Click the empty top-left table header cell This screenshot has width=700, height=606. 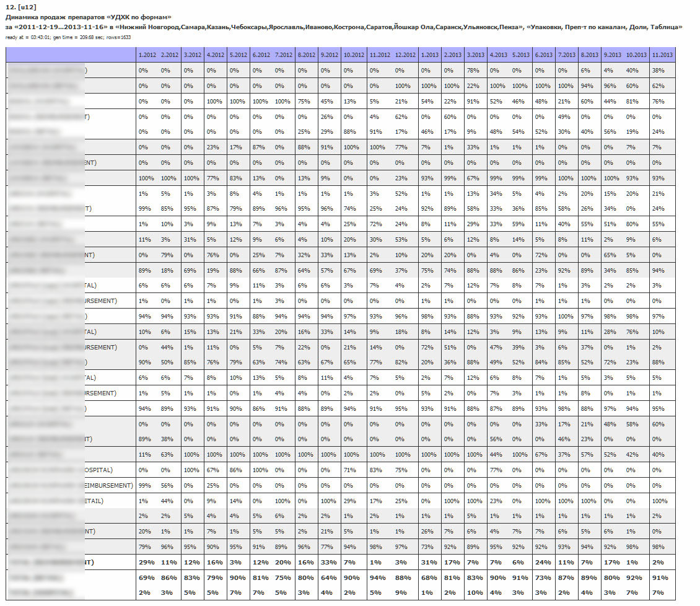point(70,55)
